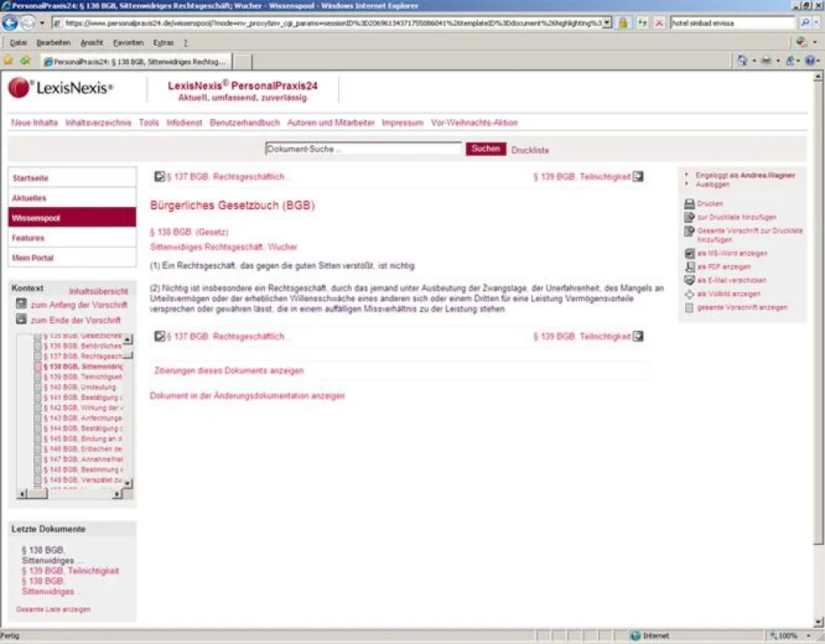The image size is (825, 644).
Task: Open the Ansicht menu
Action: [92, 43]
